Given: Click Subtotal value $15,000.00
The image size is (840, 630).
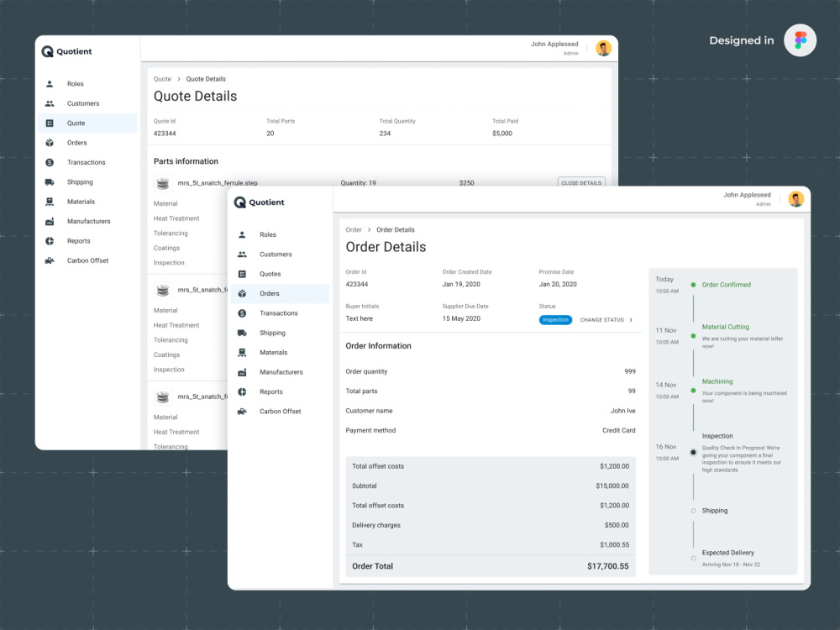Looking at the screenshot, I should 612,486.
